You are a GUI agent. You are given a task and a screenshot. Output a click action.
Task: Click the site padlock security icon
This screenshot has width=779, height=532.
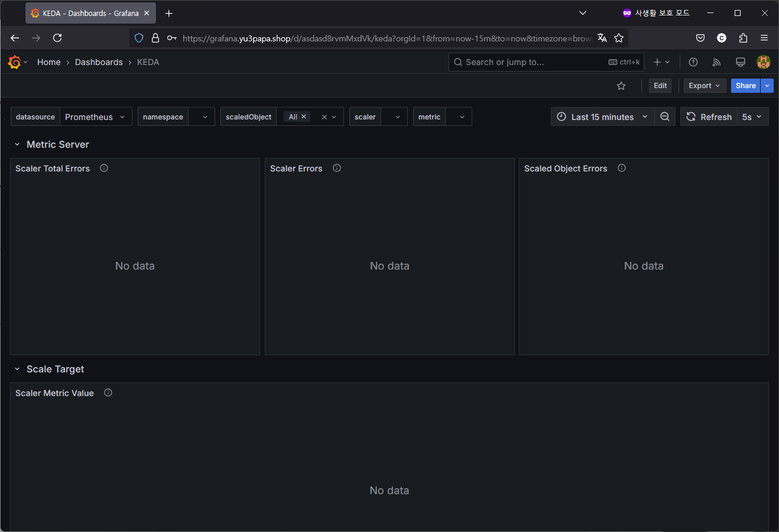tap(155, 38)
